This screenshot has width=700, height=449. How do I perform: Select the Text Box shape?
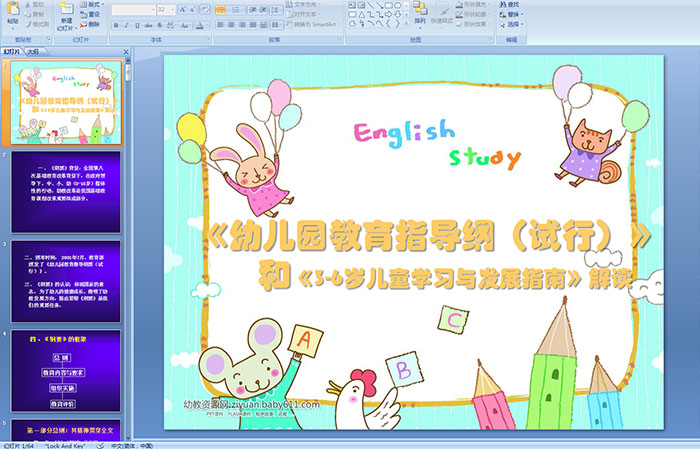[x=352, y=5]
